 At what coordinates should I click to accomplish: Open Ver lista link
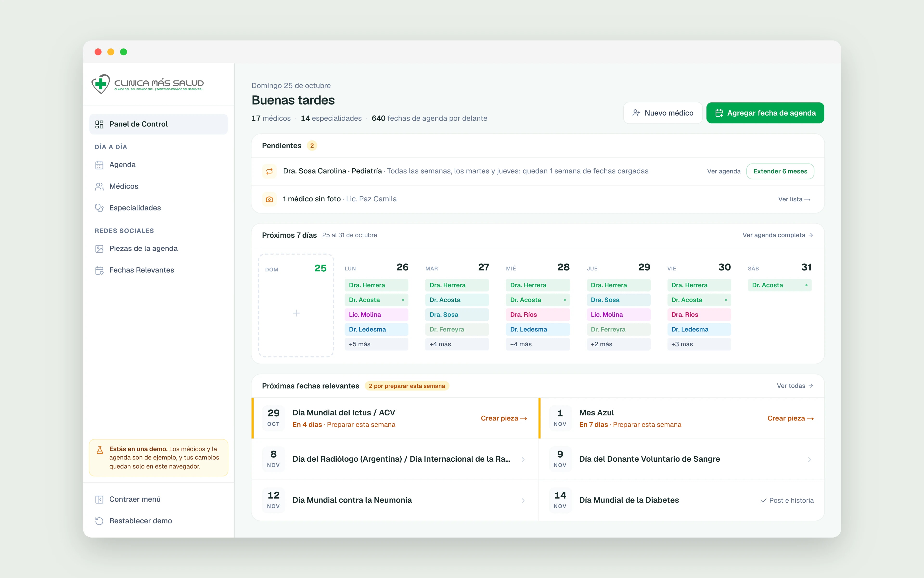point(794,199)
